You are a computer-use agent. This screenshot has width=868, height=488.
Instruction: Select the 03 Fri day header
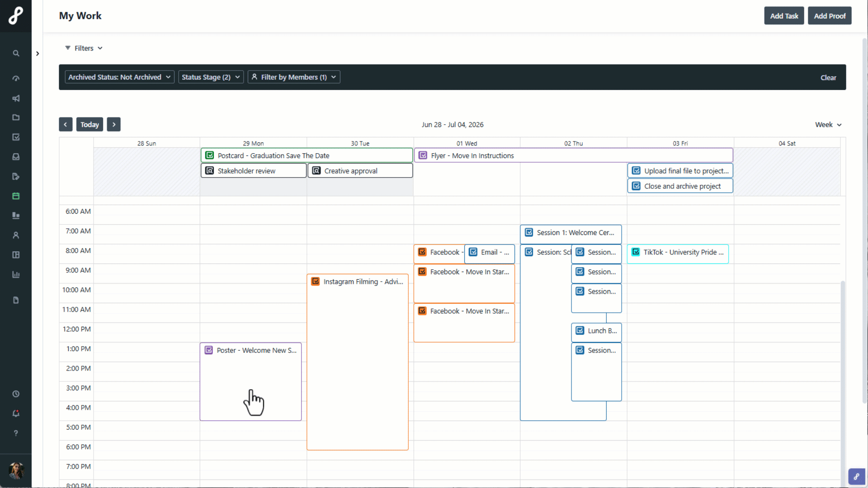coord(680,143)
